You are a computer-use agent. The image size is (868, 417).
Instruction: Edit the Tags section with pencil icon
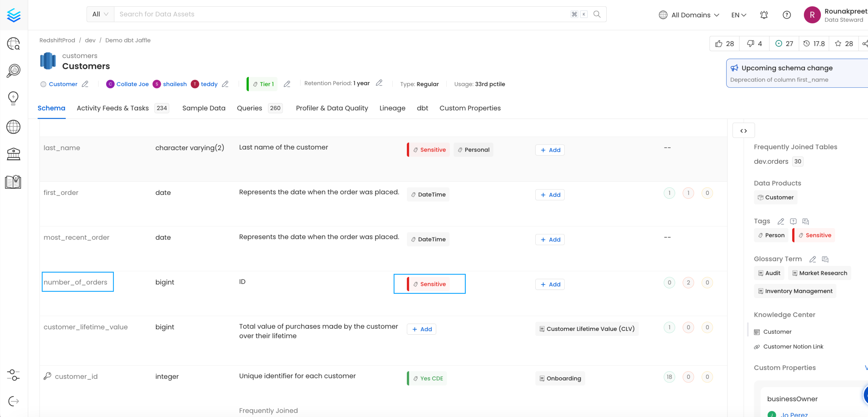780,221
